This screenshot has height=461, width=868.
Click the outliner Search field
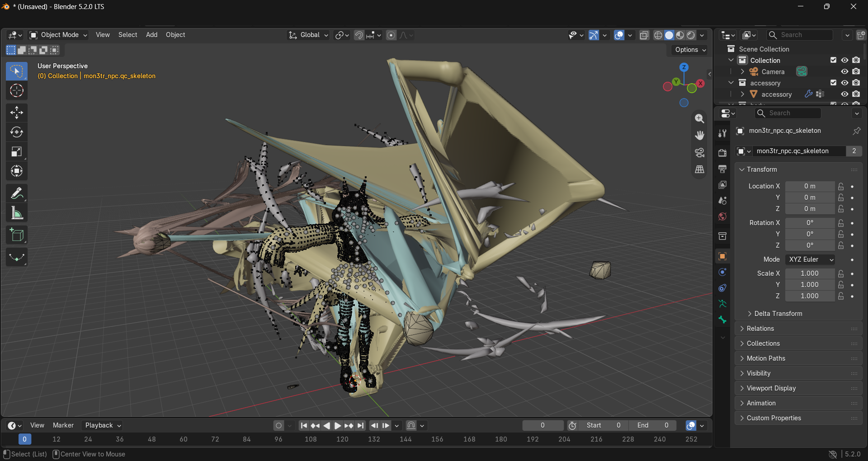coord(800,35)
